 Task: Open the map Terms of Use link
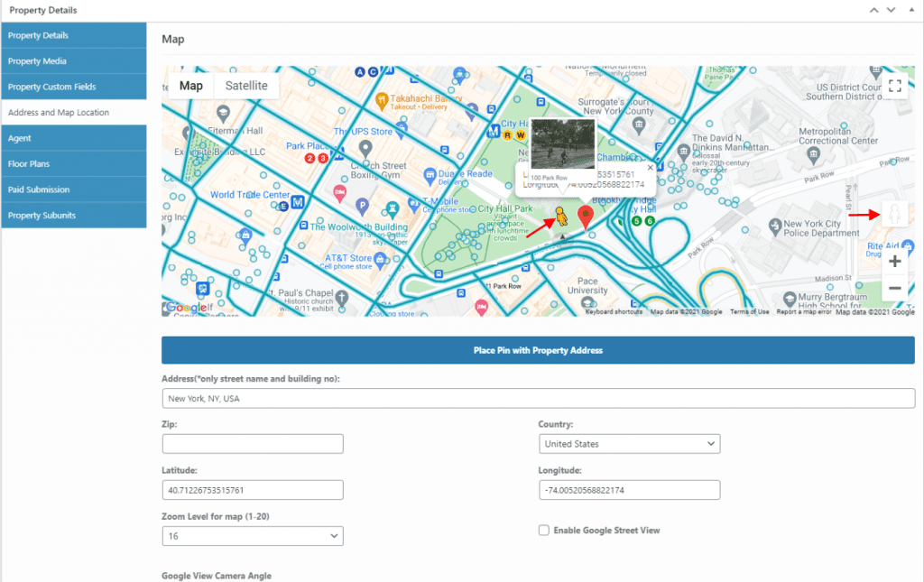click(750, 311)
